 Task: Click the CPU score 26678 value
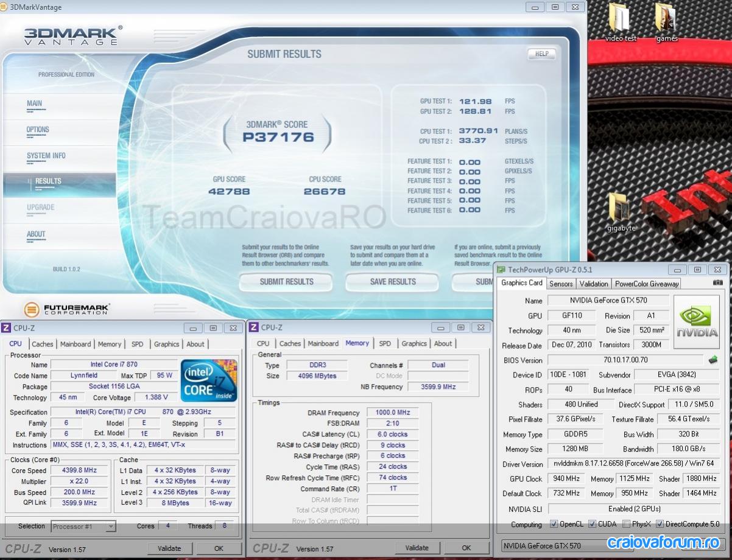click(x=325, y=192)
